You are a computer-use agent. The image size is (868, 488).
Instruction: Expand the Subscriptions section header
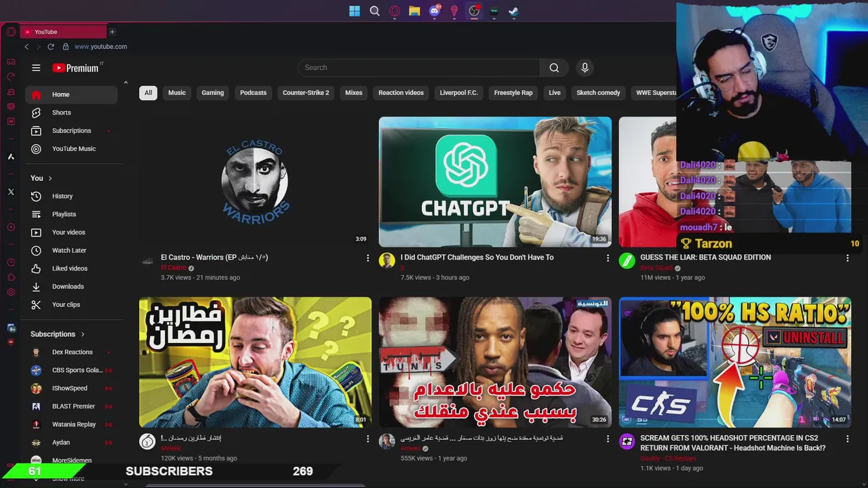click(58, 334)
